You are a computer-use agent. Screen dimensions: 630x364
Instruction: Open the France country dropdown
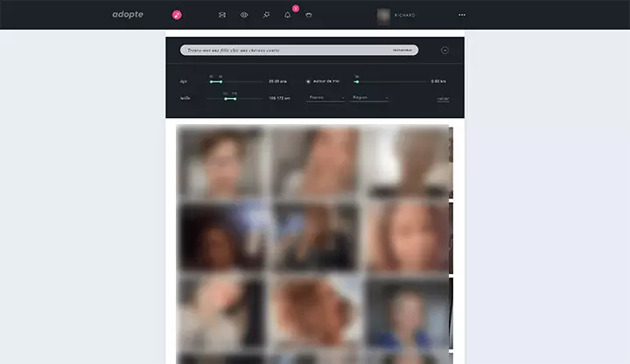(325, 98)
